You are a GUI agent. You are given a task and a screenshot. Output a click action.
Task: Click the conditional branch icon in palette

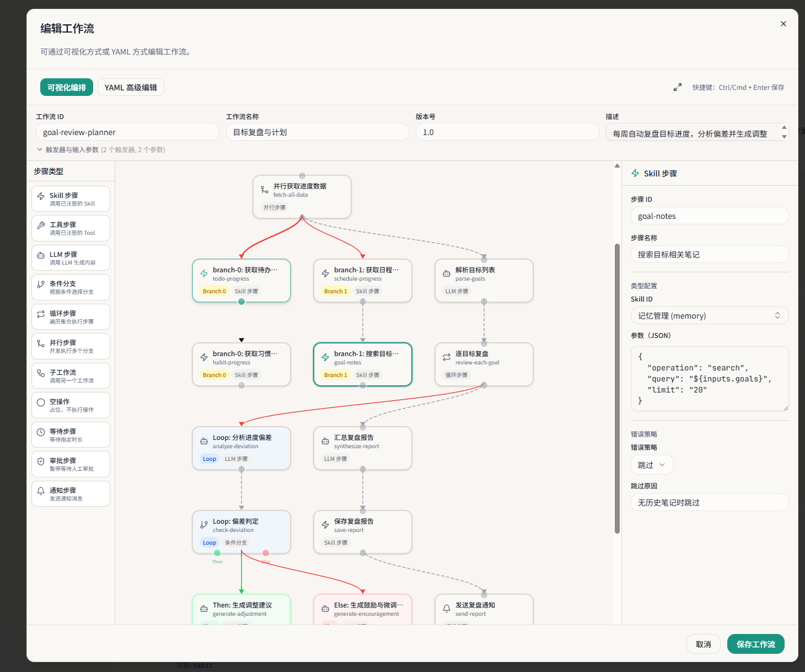click(41, 284)
